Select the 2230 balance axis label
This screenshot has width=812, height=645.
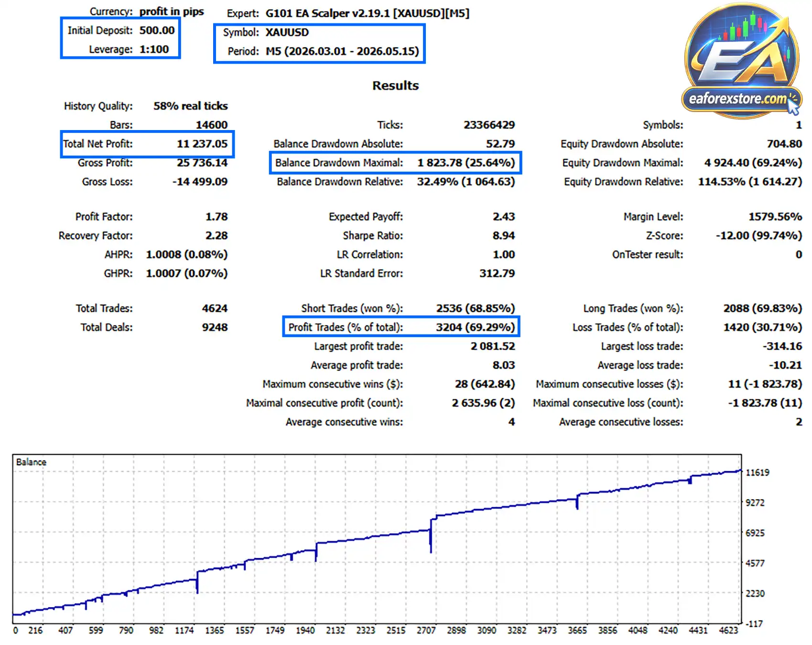click(x=755, y=593)
